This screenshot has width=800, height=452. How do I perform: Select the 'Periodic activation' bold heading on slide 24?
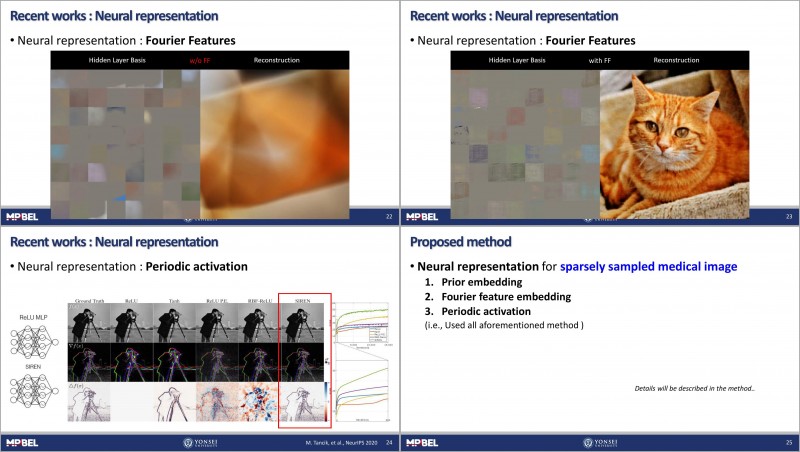point(197,267)
